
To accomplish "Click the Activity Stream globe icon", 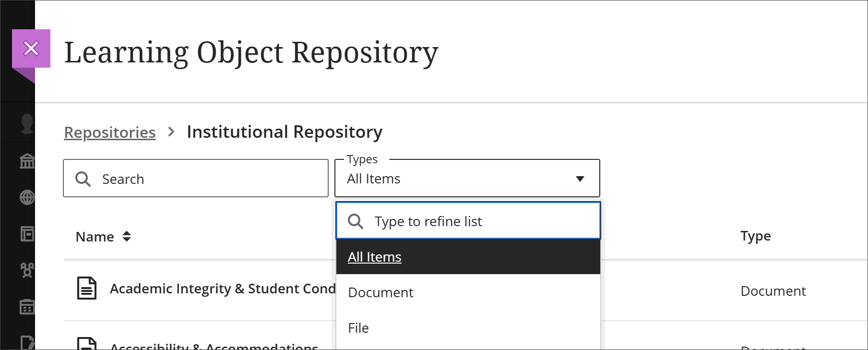I will (x=27, y=197).
